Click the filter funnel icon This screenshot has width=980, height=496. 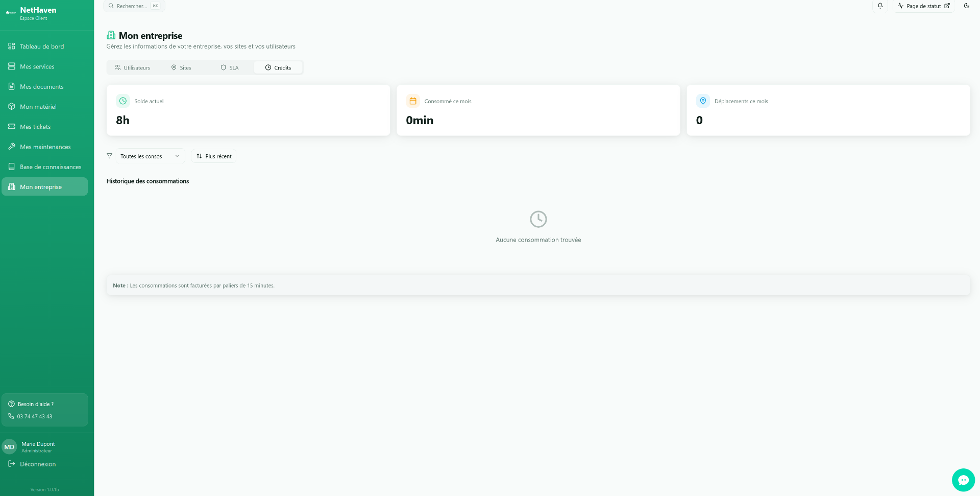pyautogui.click(x=109, y=156)
